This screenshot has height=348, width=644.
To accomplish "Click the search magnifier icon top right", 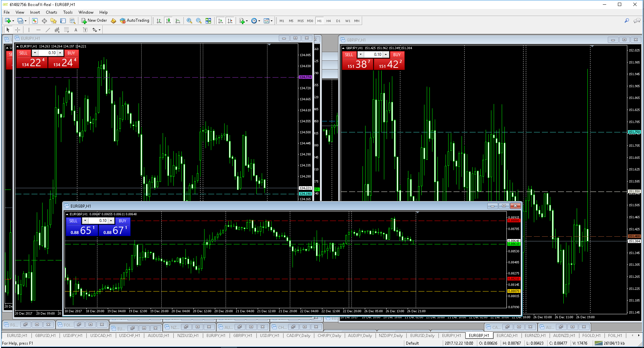I will (627, 21).
